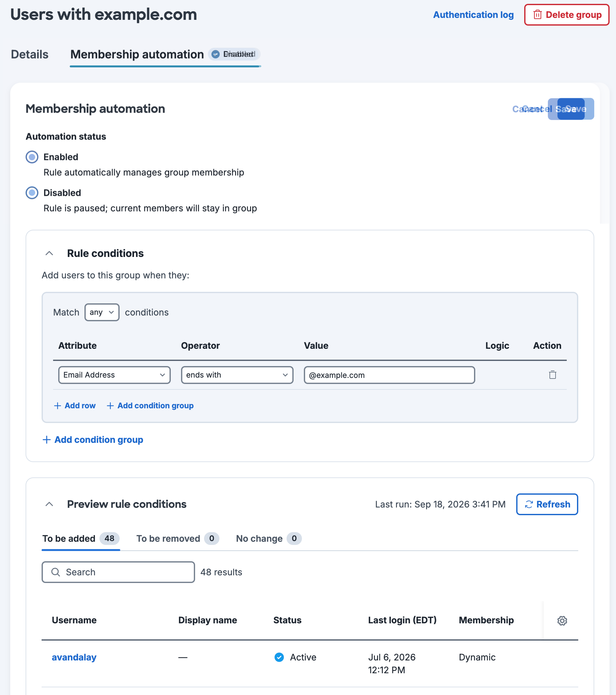Click the Membership column header
This screenshot has width=616, height=695.
(486, 620)
